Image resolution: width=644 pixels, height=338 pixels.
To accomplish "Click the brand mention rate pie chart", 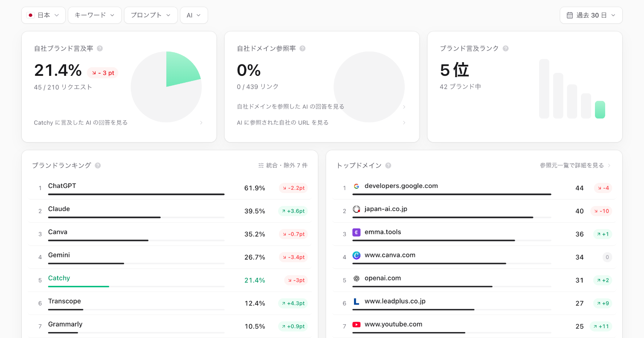I will pos(166,87).
